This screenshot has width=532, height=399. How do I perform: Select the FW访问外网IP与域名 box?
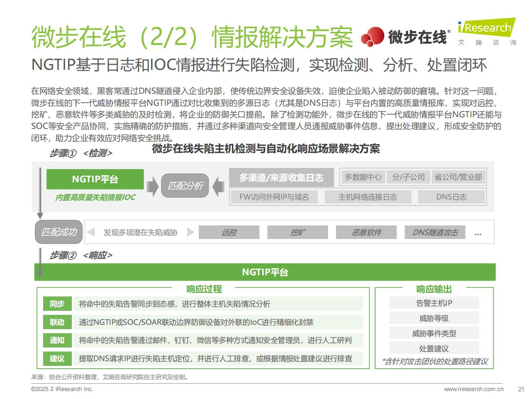[274, 197]
